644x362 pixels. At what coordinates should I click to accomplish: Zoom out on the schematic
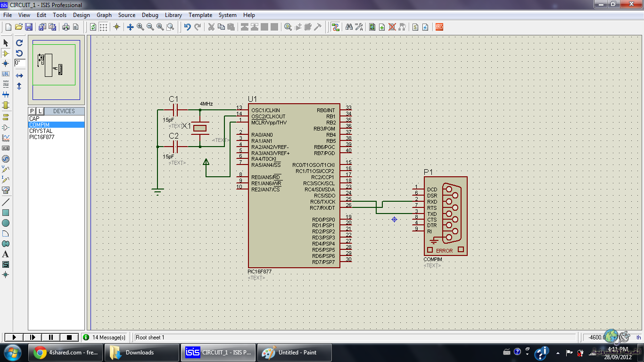150,27
